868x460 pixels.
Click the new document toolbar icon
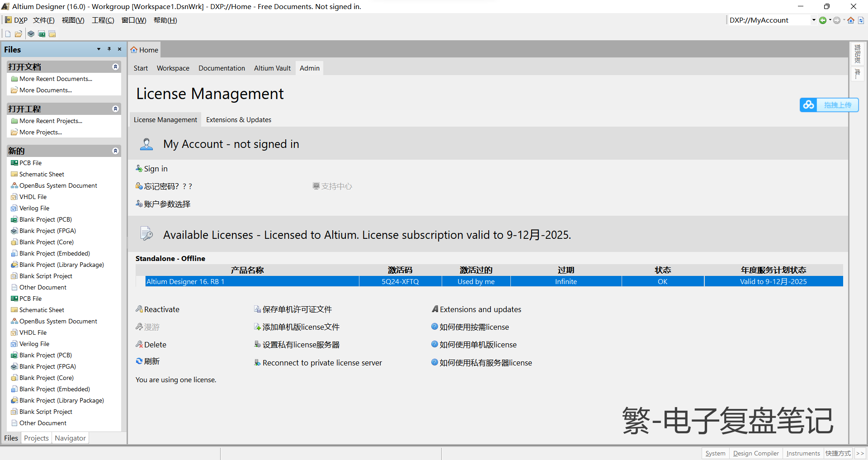[8, 34]
